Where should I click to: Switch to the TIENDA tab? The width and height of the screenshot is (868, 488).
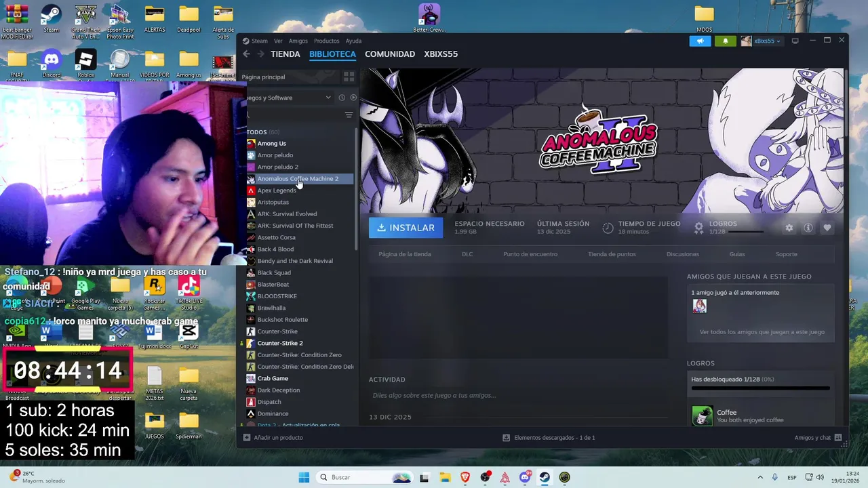285,54
